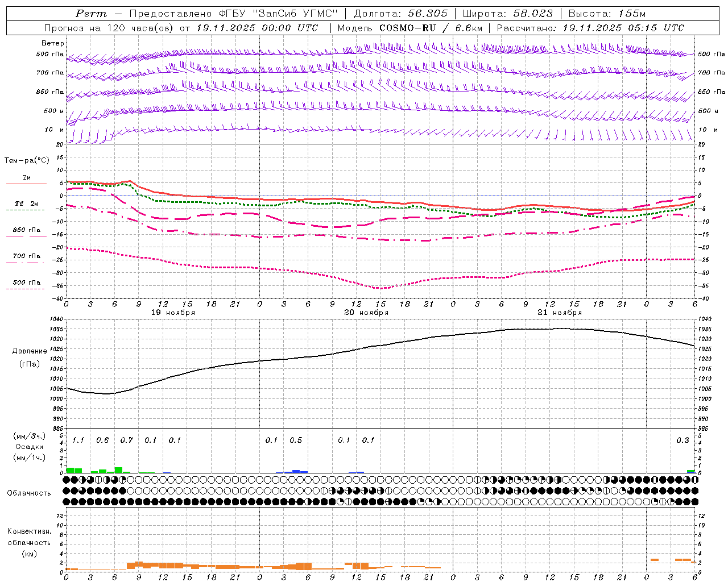Click the "Td 2м" dew point legend label
This screenshot has height=582, width=728.
pyautogui.click(x=27, y=203)
